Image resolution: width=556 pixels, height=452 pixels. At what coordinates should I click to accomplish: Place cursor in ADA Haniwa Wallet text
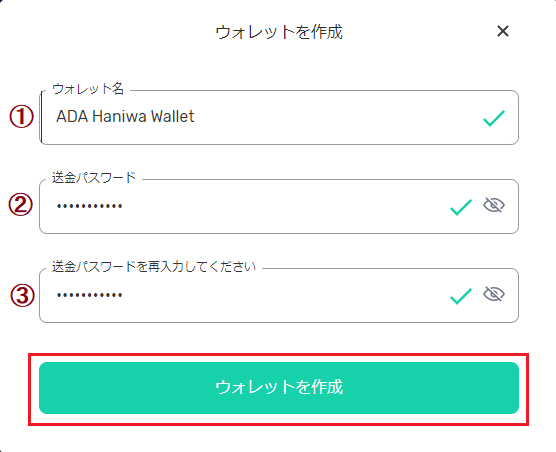coord(125,116)
